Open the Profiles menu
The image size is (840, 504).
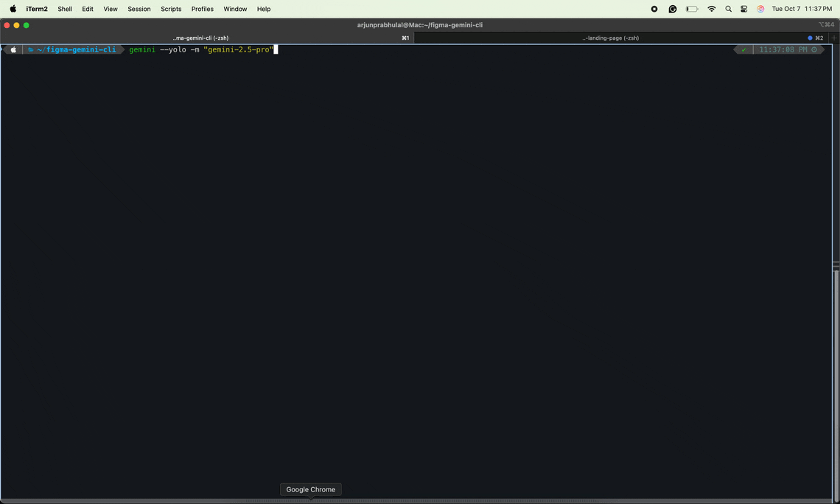tap(203, 9)
